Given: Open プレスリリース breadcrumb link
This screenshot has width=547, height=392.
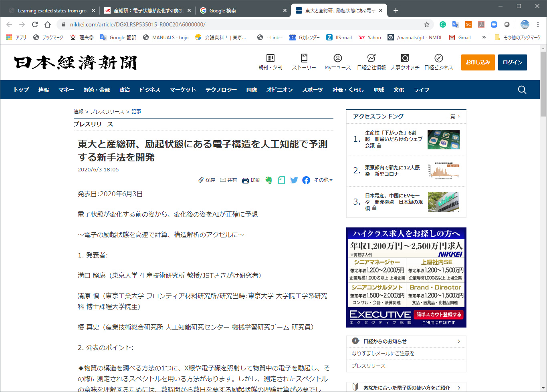Looking at the screenshot, I should (x=107, y=111).
